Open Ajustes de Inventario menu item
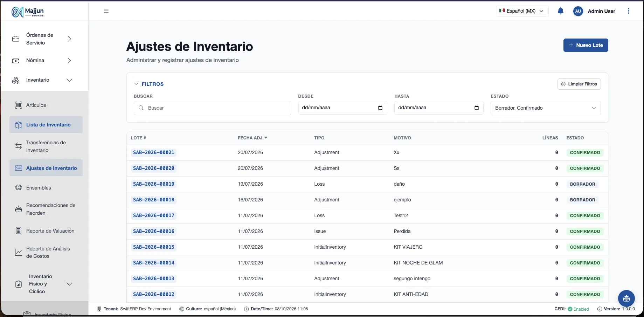644x317 pixels. tap(46, 168)
